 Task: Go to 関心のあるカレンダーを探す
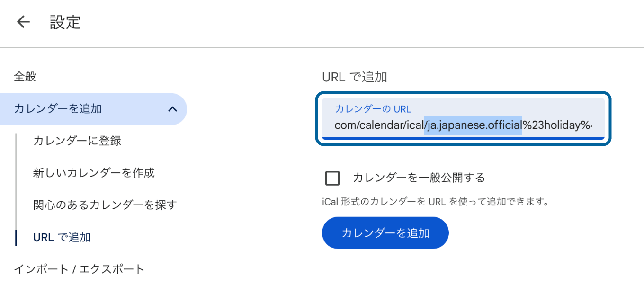[105, 205]
